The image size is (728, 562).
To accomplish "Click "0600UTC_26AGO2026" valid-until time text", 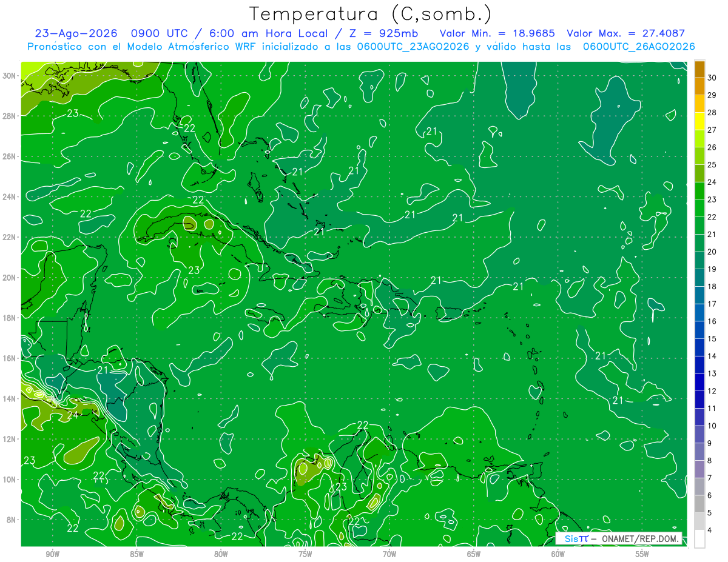I will [x=639, y=47].
